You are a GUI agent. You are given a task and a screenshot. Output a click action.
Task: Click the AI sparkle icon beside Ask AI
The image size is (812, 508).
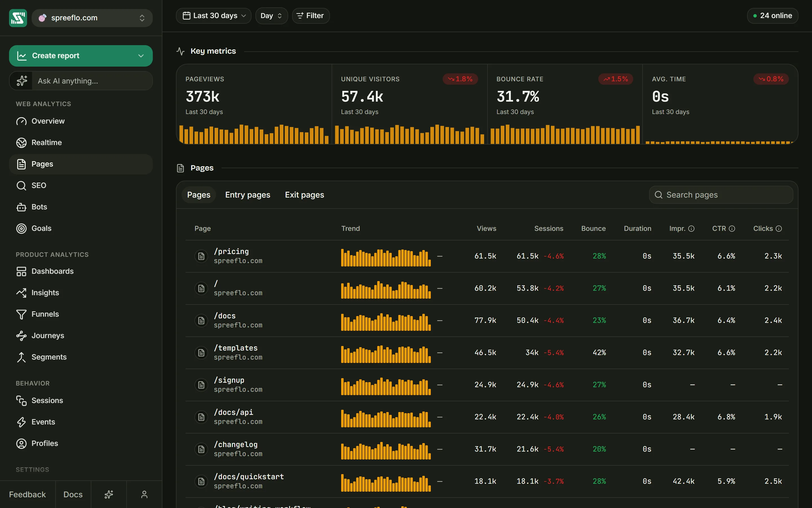(22, 81)
